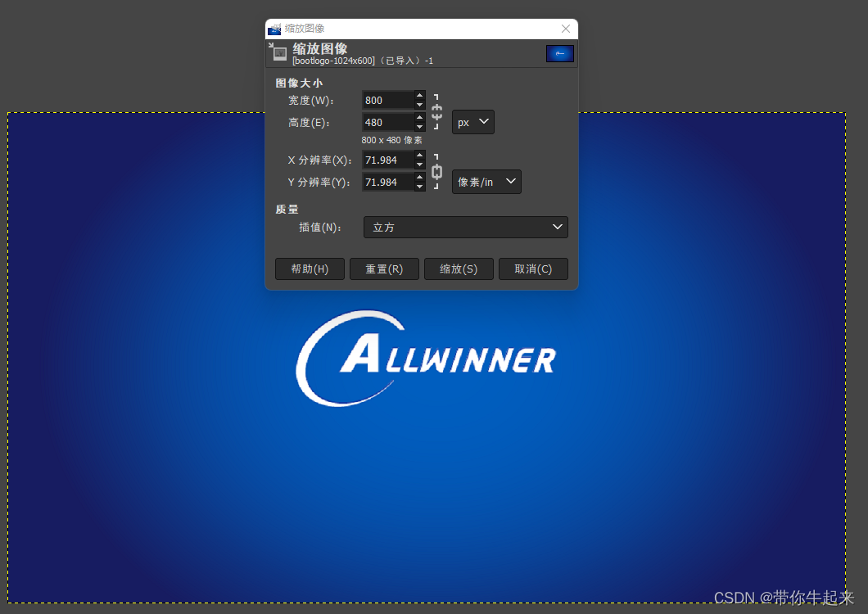This screenshot has width=868, height=614.
Task: Click the 重置(R) reset button
Action: [384, 269]
